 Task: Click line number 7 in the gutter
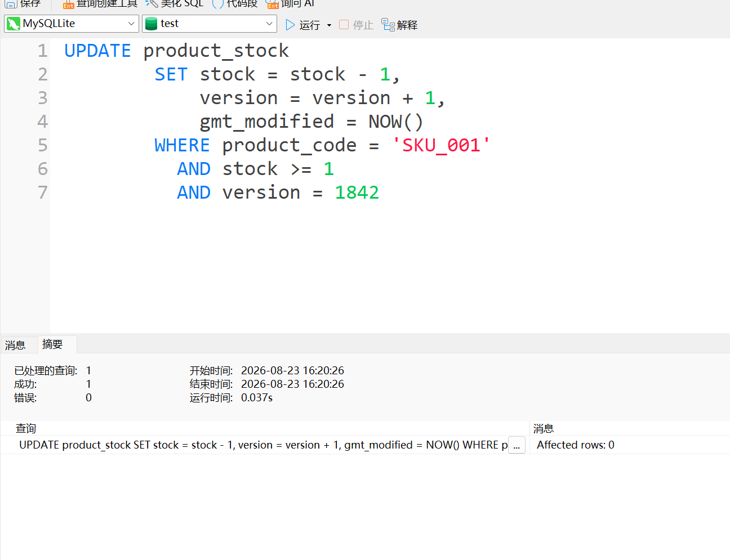43,192
